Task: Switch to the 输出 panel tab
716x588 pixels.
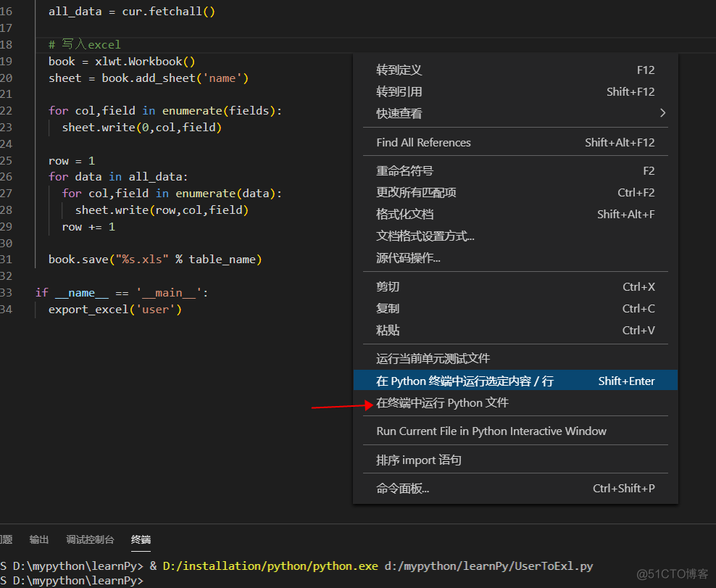Action: pyautogui.click(x=38, y=539)
